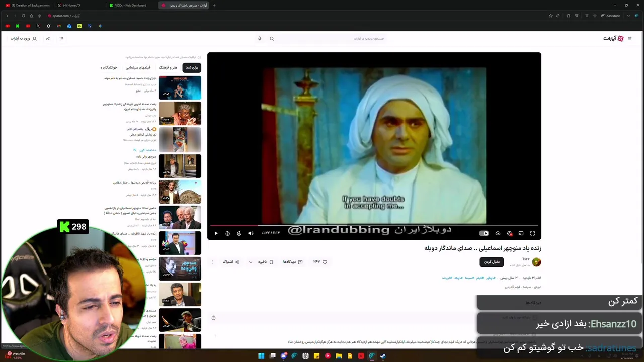Open the Tv66 channel avatar

536,262
